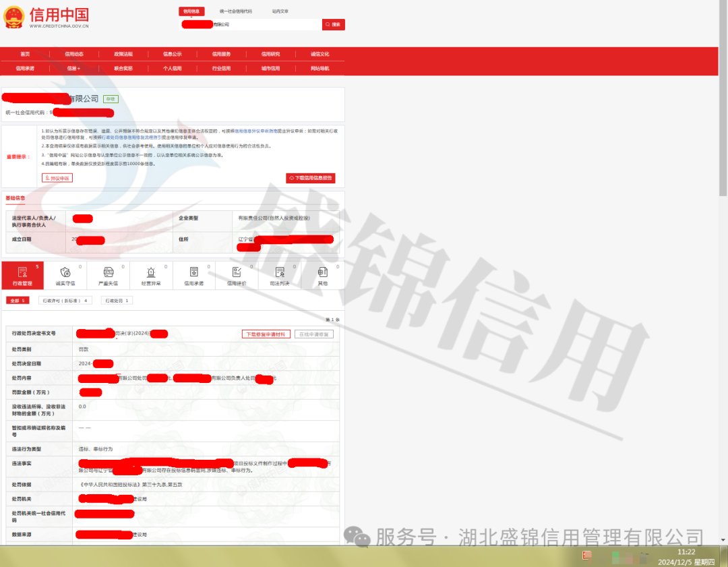
Task: Click the 下载信用信息报告 button
Action: 311,179
